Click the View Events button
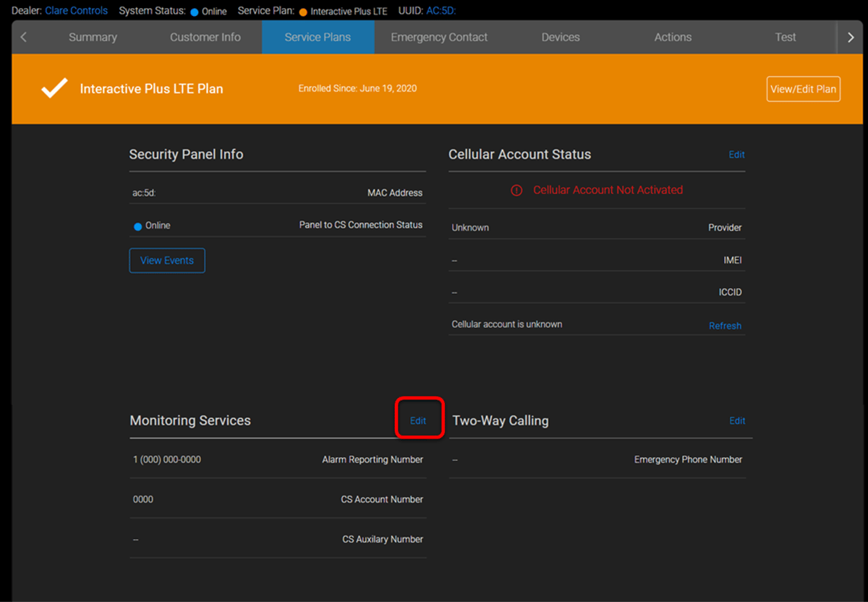868x602 pixels. coord(167,260)
